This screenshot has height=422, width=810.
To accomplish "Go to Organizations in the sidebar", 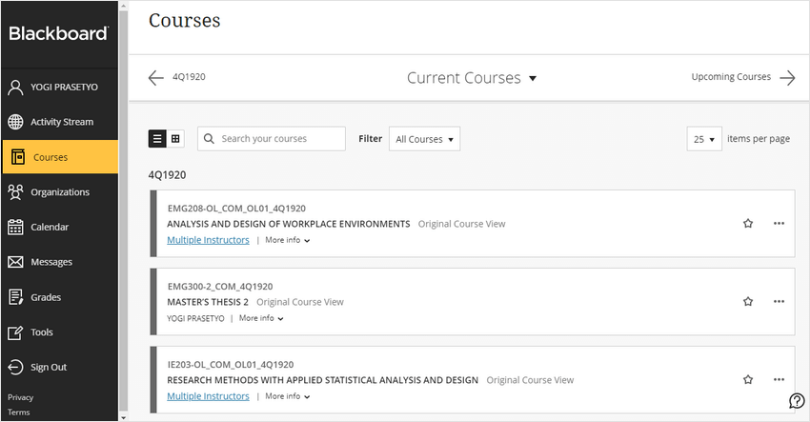I will pyautogui.click(x=60, y=192).
